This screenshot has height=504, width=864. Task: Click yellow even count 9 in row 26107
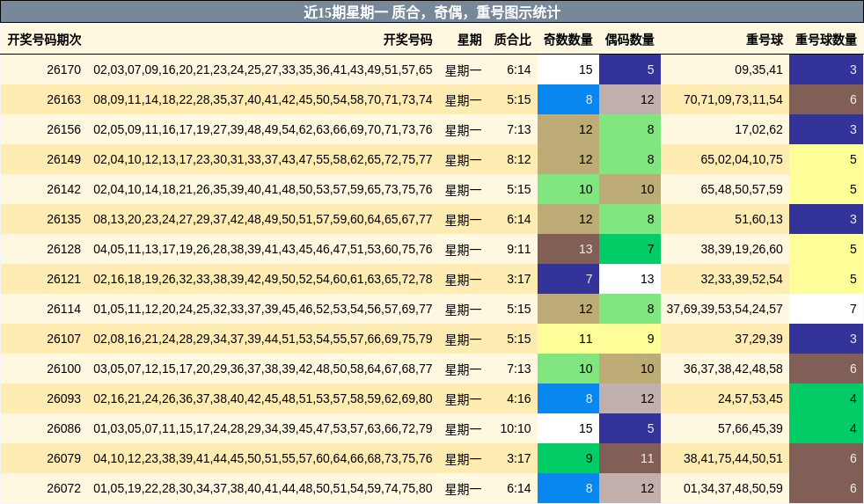pos(630,339)
